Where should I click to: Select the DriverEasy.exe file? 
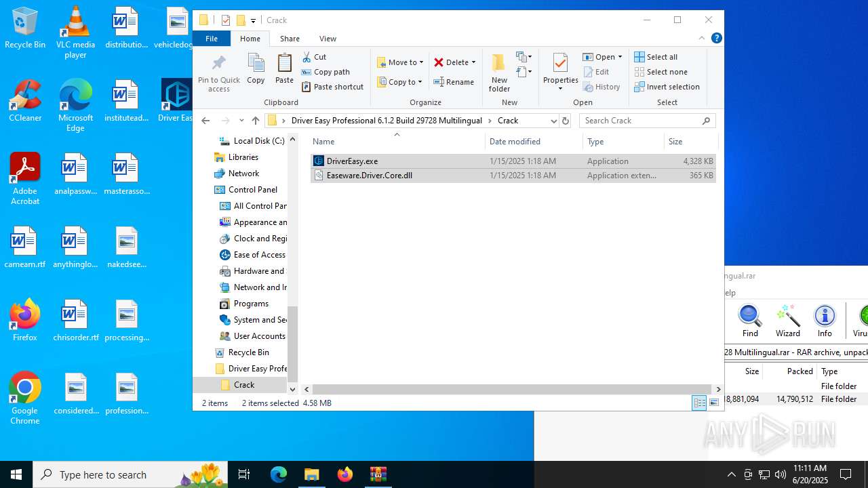click(x=513, y=161)
